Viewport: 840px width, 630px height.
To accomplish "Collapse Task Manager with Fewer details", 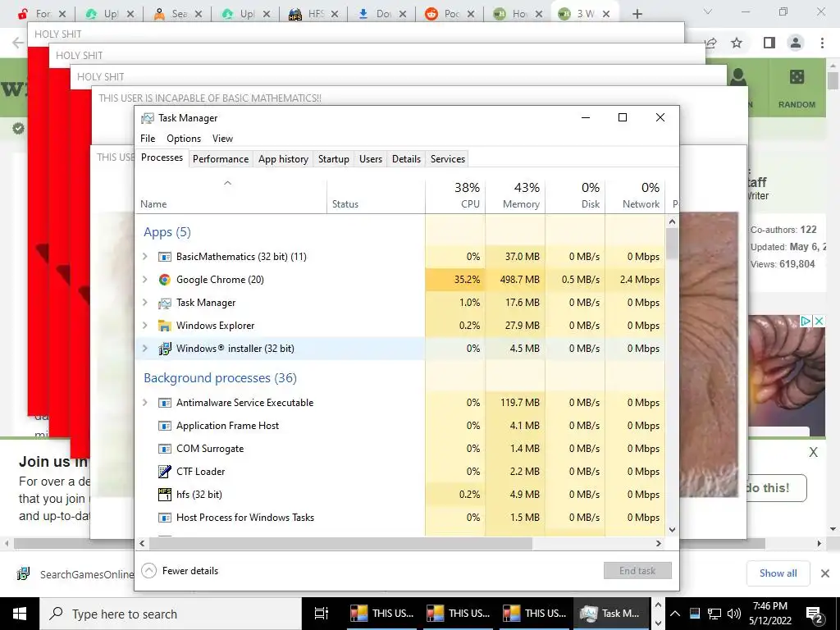I will tap(180, 571).
